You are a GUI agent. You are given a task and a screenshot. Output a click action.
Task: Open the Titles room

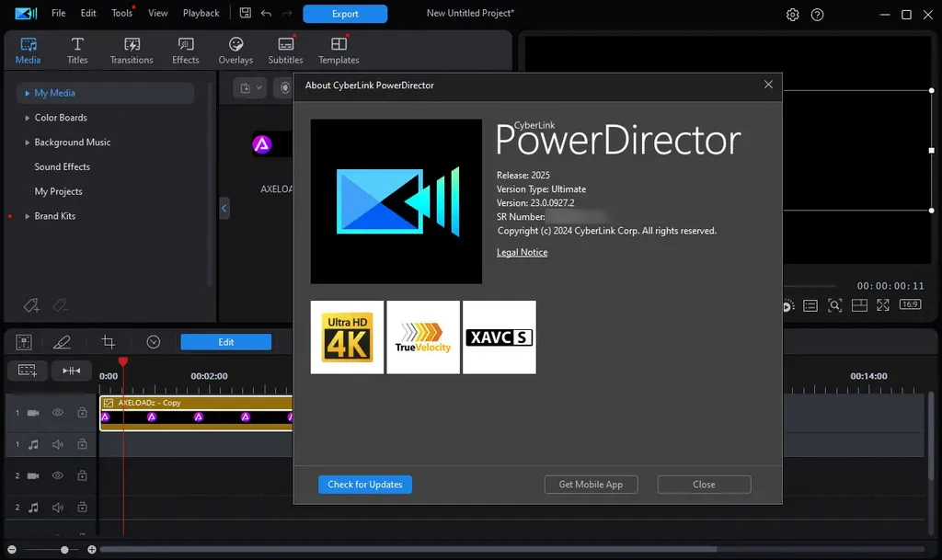pyautogui.click(x=77, y=51)
